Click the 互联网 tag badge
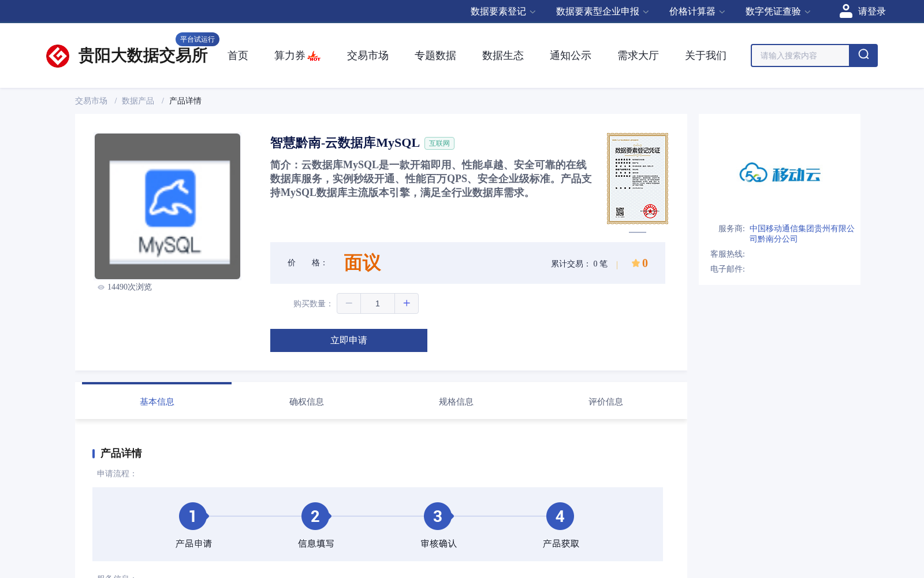Viewport: 924px width, 578px height. coord(439,143)
